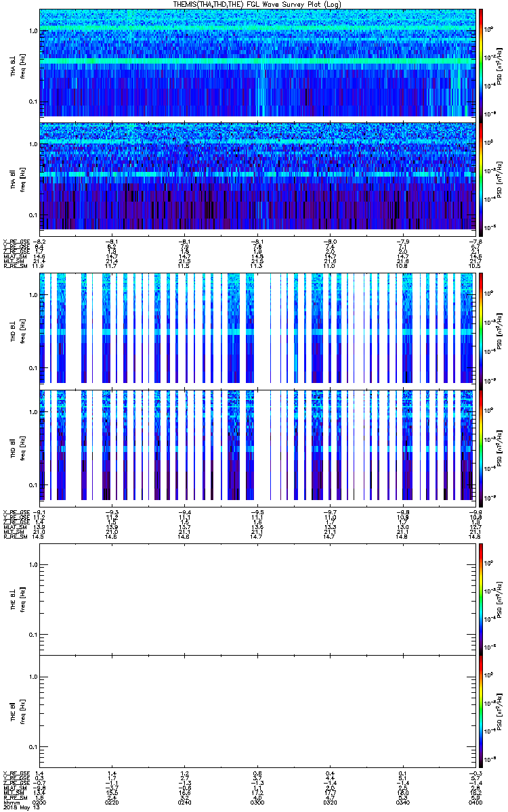Click the PSD color bar beside THE B-perpendicular panel
The height and width of the screenshot is (812, 508).
click(481, 598)
